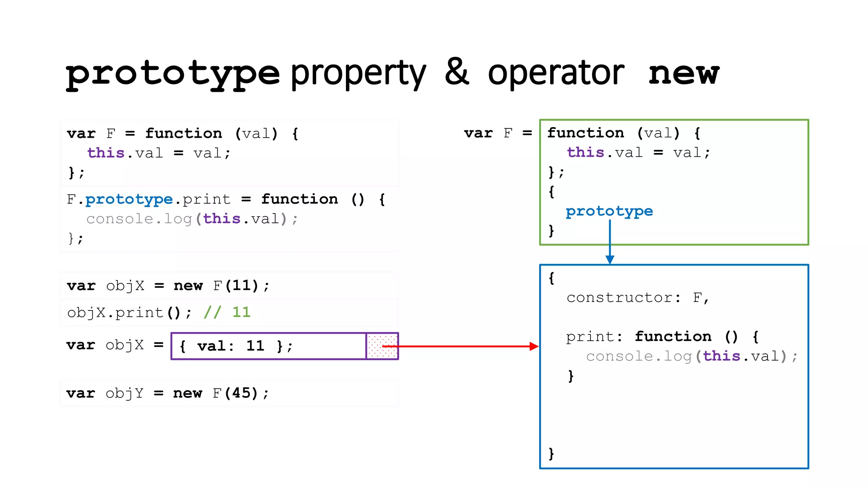The width and height of the screenshot is (868, 488).
Task: Click 'var objX = new F(11);' line
Action: point(168,286)
